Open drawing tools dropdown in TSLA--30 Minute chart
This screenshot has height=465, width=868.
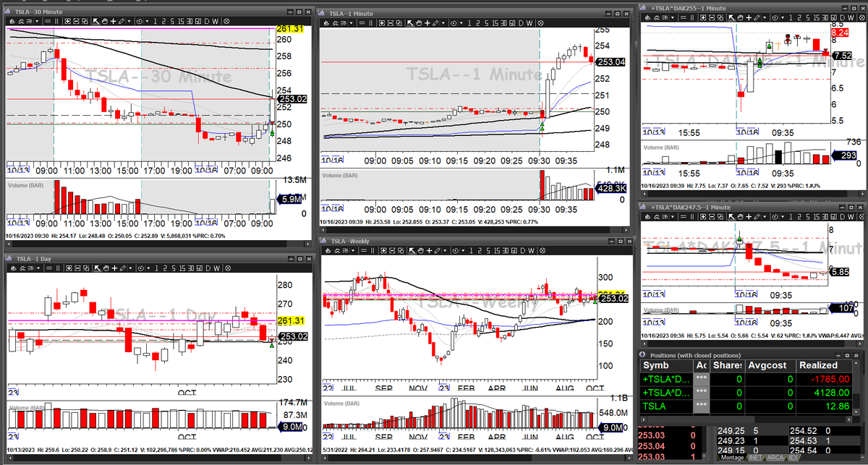(129, 21)
